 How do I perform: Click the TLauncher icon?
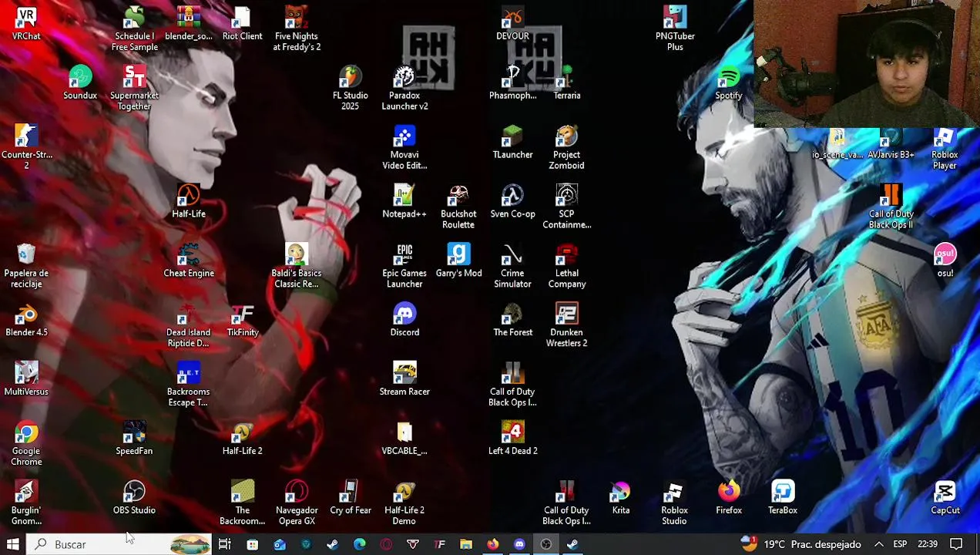(x=512, y=143)
